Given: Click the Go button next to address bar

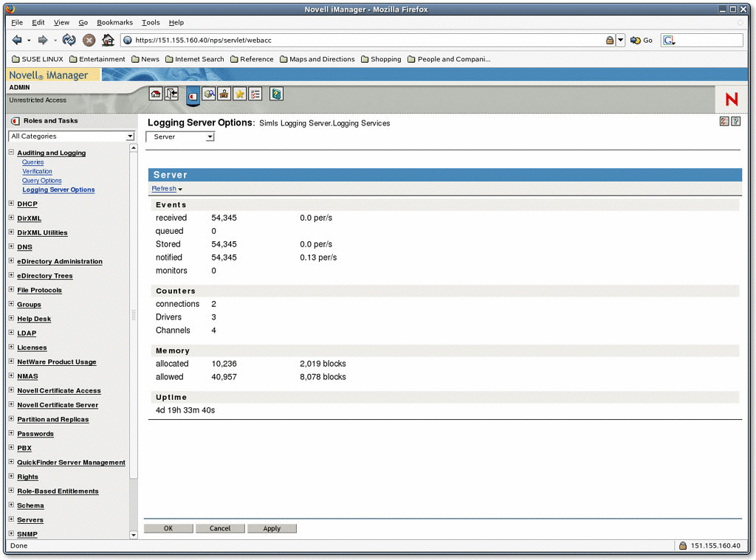Looking at the screenshot, I should [x=642, y=41].
